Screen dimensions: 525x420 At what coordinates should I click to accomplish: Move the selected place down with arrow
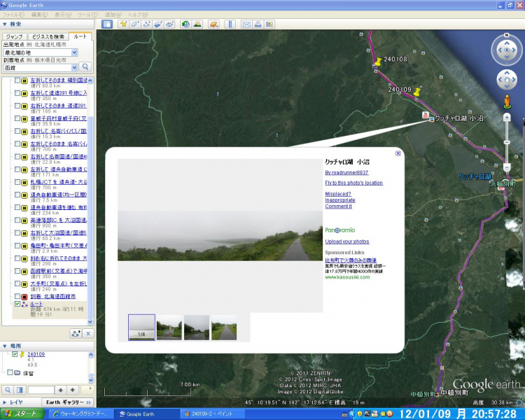pyautogui.click(x=73, y=390)
